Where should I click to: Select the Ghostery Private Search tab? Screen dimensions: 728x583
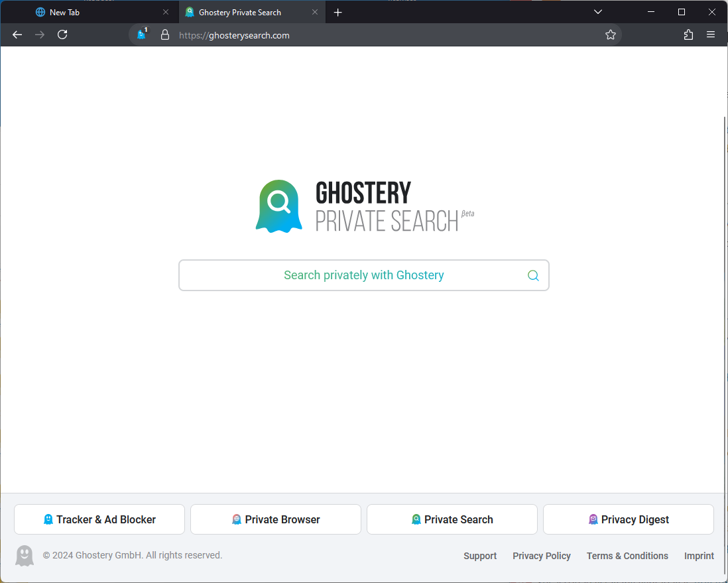[x=240, y=12]
